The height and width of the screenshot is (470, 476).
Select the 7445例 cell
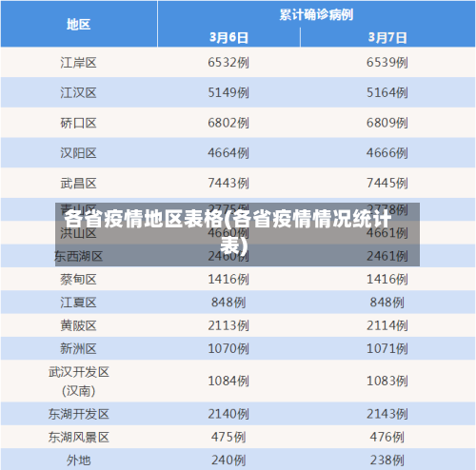pos(387,183)
